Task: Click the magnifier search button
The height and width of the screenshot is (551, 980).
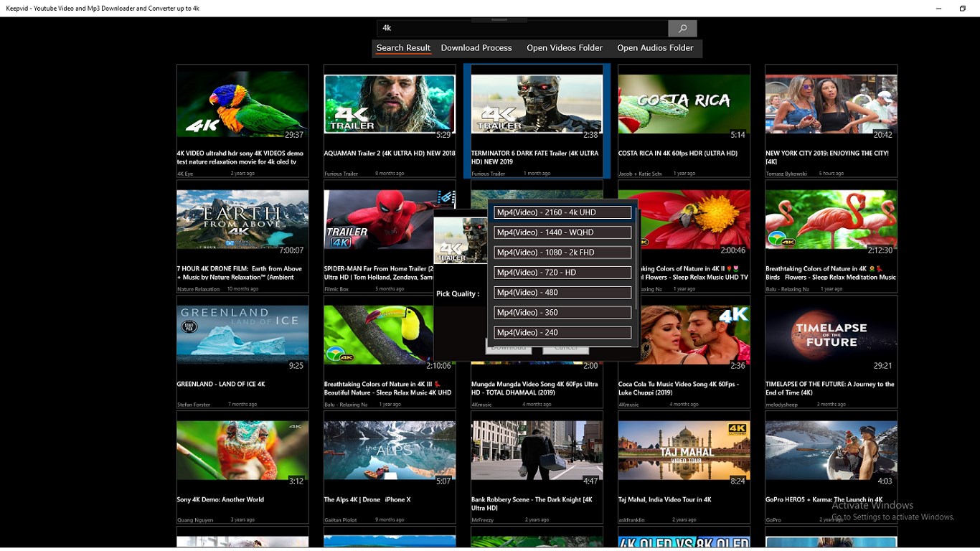Action: point(682,28)
